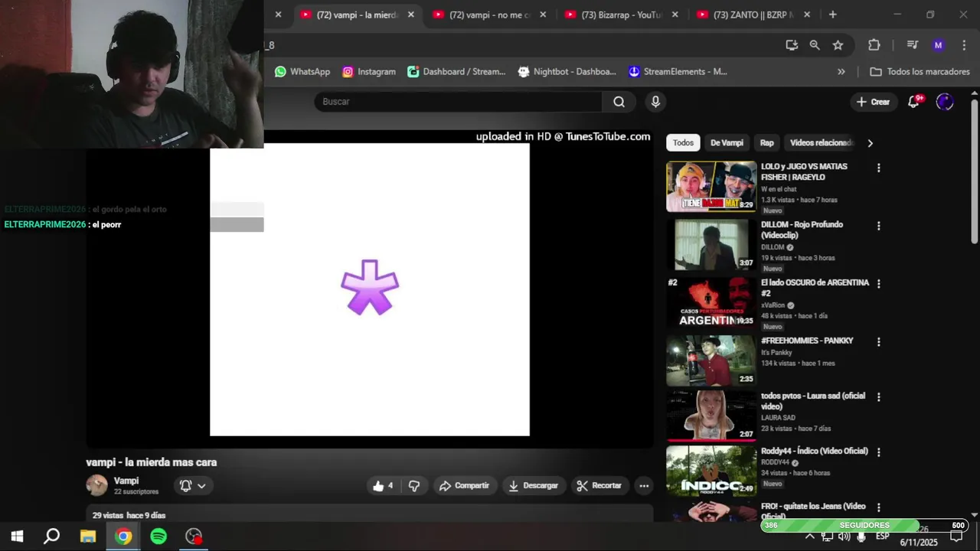
Task: Open the YouTube account avatar menu
Action: pos(945,102)
